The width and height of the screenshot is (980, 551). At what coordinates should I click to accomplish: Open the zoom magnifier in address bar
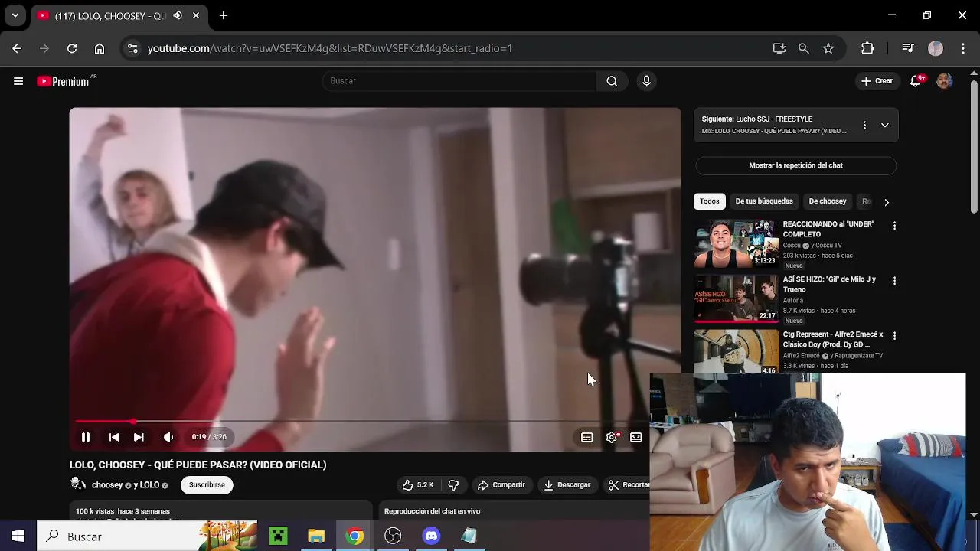tap(803, 48)
